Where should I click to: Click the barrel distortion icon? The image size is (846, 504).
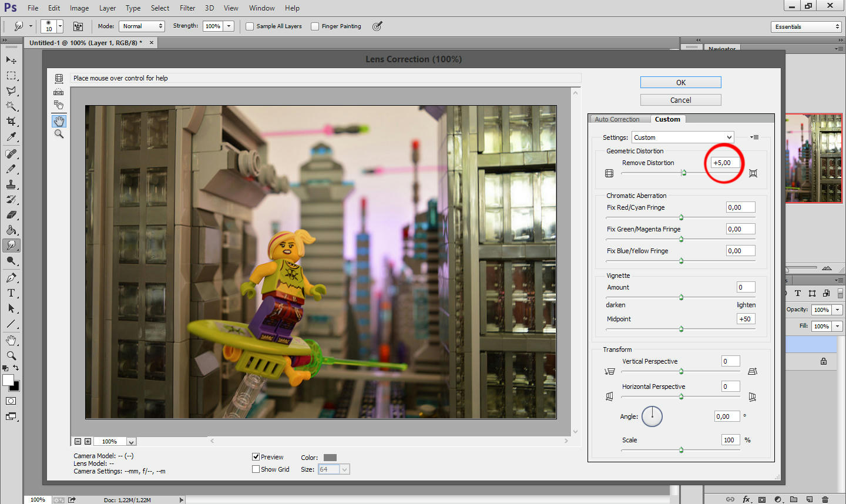(x=609, y=173)
